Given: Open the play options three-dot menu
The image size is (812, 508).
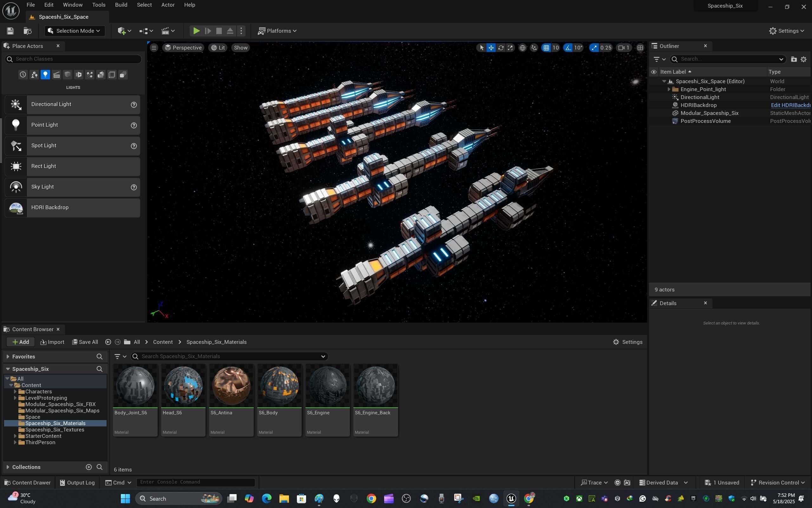Looking at the screenshot, I should (x=241, y=31).
